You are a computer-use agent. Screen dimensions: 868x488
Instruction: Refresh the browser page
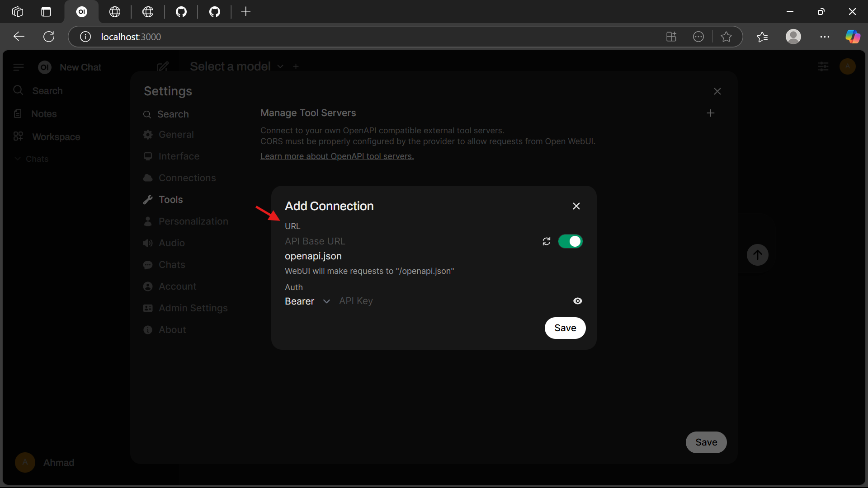tap(49, 37)
